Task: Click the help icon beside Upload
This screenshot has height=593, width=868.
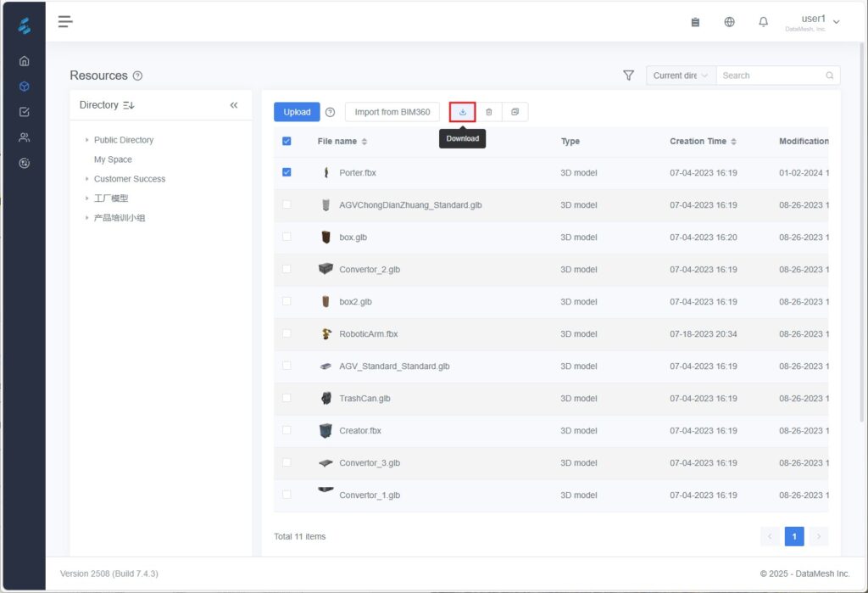Action: (331, 112)
